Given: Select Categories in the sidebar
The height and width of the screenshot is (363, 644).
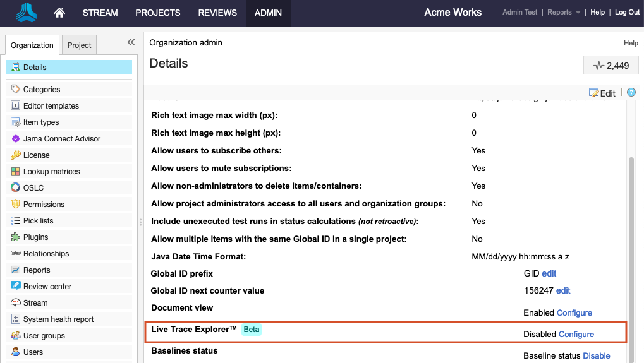Looking at the screenshot, I should tap(69, 89).
